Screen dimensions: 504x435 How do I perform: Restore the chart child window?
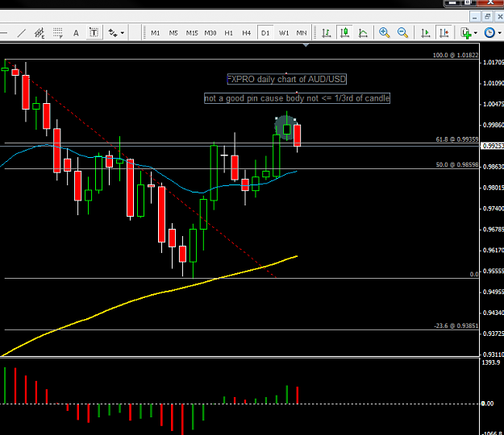pos(488,16)
